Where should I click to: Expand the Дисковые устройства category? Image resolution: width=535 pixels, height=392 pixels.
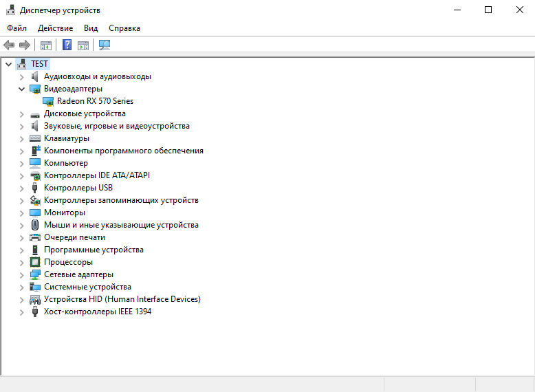point(21,113)
